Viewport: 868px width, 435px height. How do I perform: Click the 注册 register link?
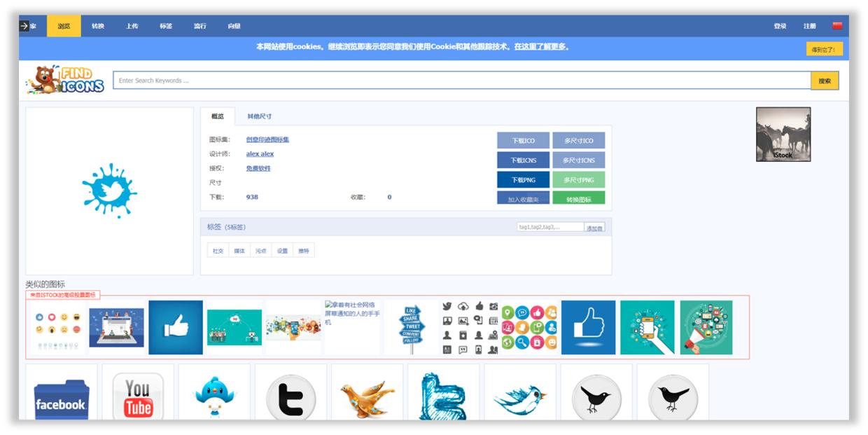point(810,26)
